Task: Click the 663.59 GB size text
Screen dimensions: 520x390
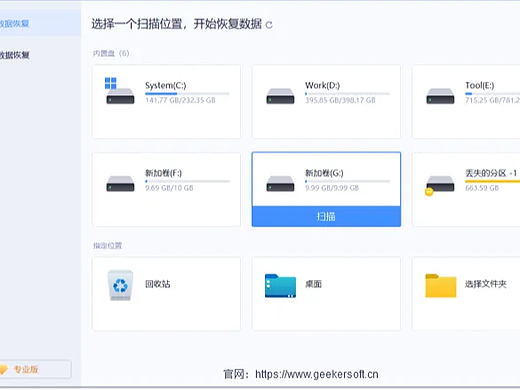Action: (x=482, y=188)
